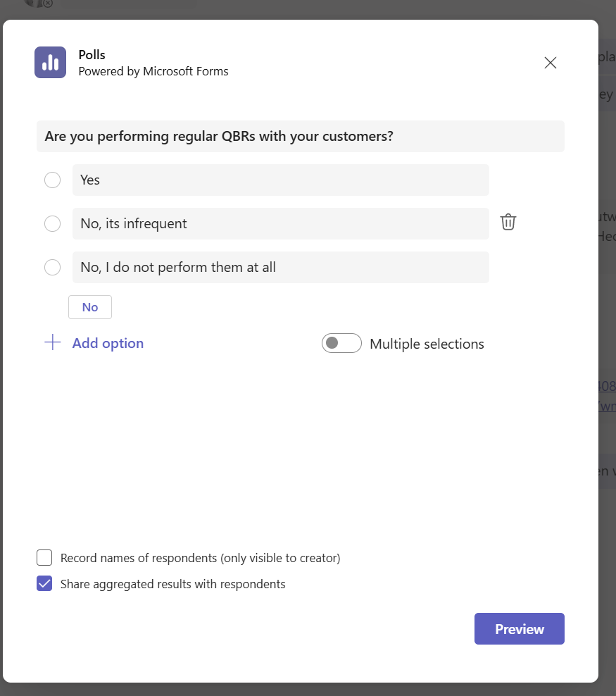
Task: Select the radio for "No, I do not perform them at all"
Action: [x=52, y=267]
